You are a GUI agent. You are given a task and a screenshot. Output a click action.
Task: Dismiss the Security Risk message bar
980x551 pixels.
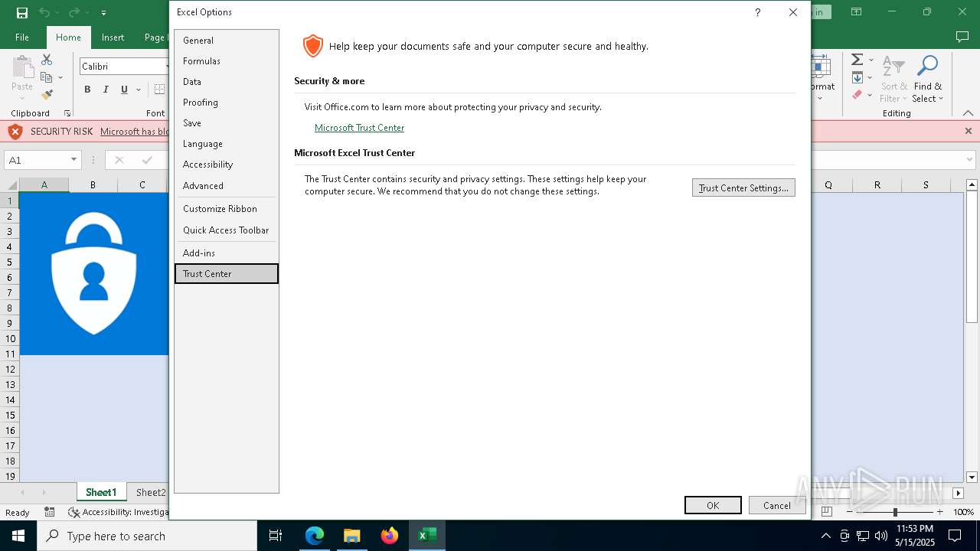968,131
